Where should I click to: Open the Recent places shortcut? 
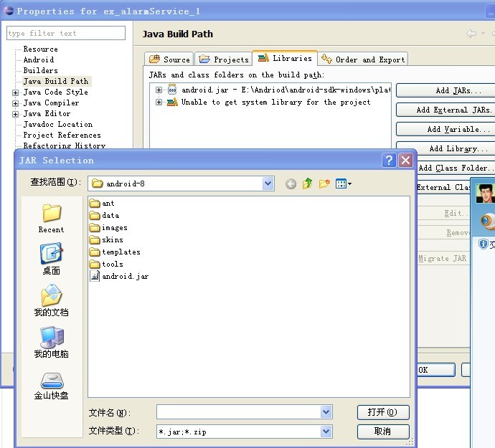[51, 219]
